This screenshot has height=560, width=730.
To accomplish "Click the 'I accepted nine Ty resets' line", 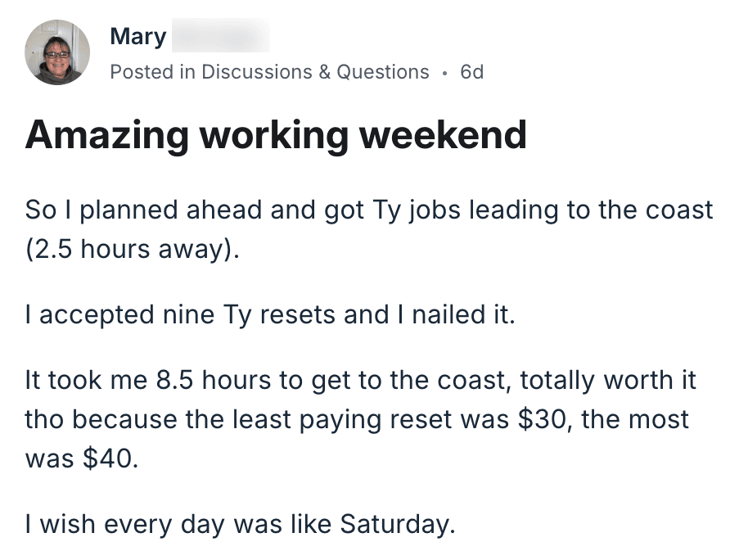I will point(270,314).
